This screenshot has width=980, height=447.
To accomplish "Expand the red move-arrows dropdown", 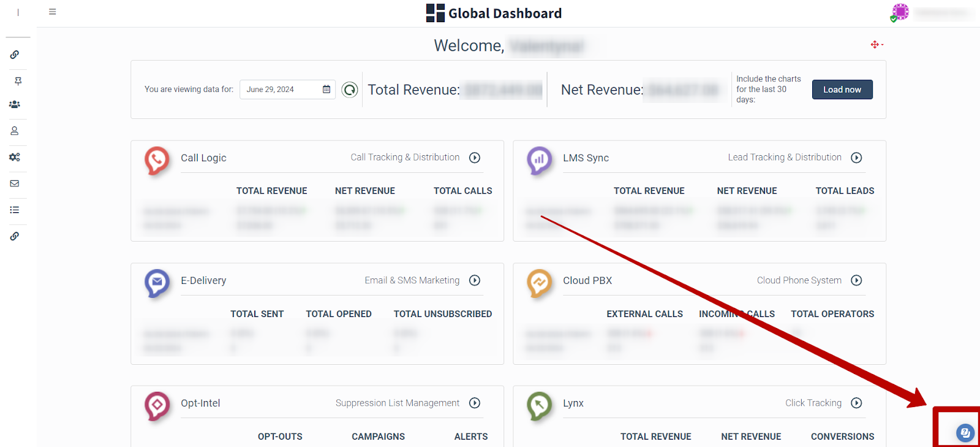I will tap(877, 45).
